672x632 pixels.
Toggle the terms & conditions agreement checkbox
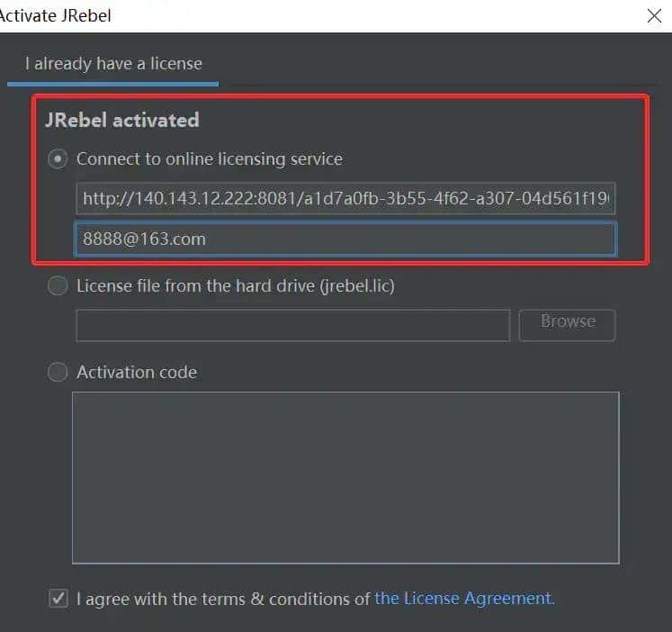coord(58,598)
